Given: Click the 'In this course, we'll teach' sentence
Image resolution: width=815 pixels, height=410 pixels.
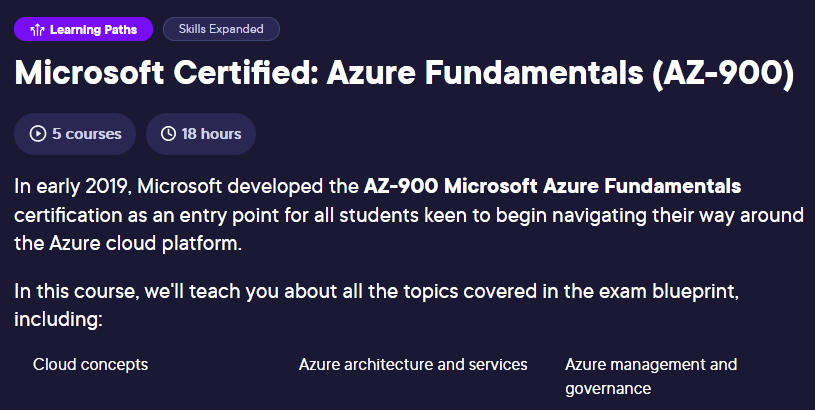Looking at the screenshot, I should pos(377,305).
